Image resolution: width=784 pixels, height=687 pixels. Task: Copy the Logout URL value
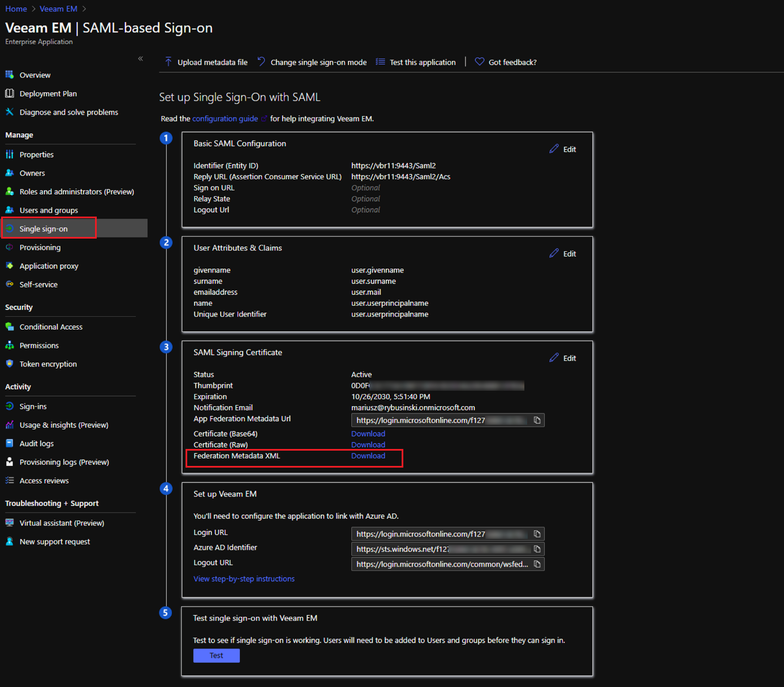(x=537, y=564)
